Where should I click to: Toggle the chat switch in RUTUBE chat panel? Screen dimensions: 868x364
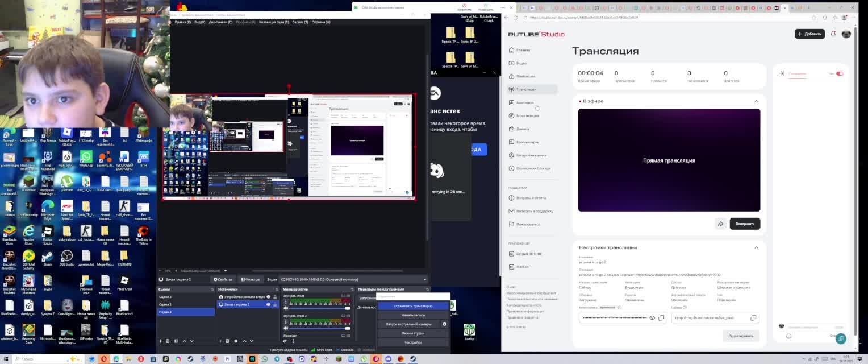tap(840, 73)
